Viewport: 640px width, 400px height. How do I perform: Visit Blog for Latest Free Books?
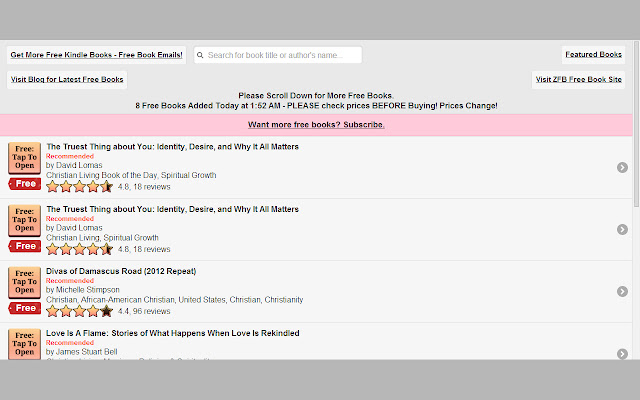click(x=67, y=79)
